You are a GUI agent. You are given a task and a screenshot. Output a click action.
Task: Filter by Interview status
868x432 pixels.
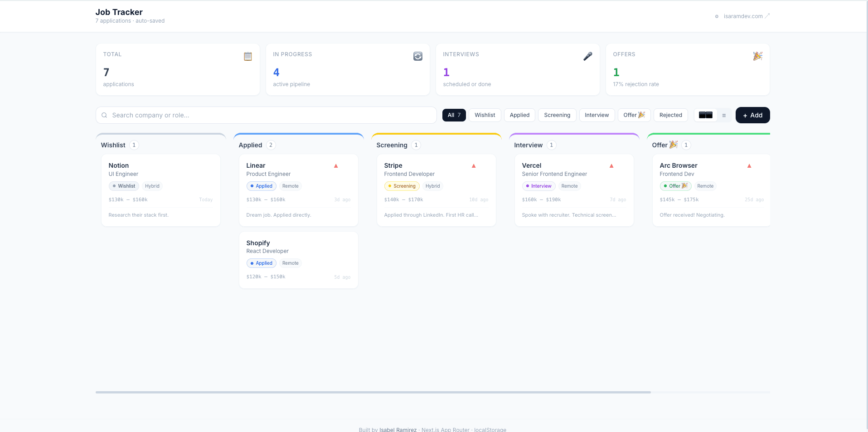point(597,115)
